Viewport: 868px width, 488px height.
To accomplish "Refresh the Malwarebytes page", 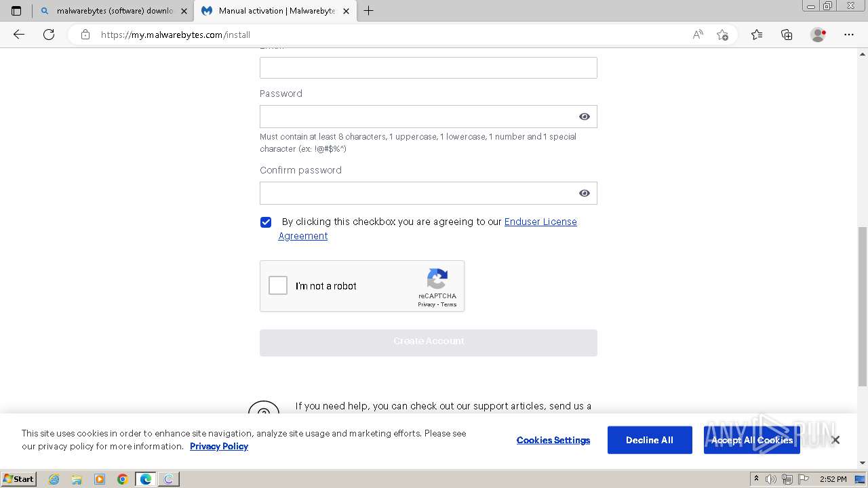I will (49, 35).
